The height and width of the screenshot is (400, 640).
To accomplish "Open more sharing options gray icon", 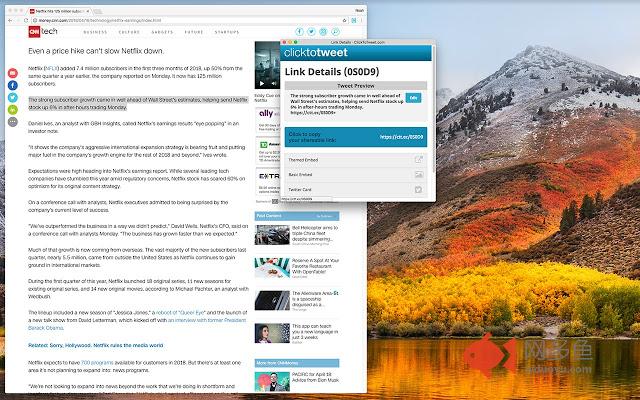I will (x=13, y=122).
